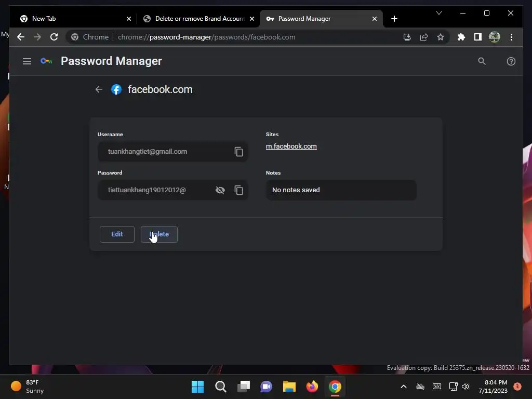
Task: Open File Explorer from taskbar
Action: click(289, 387)
